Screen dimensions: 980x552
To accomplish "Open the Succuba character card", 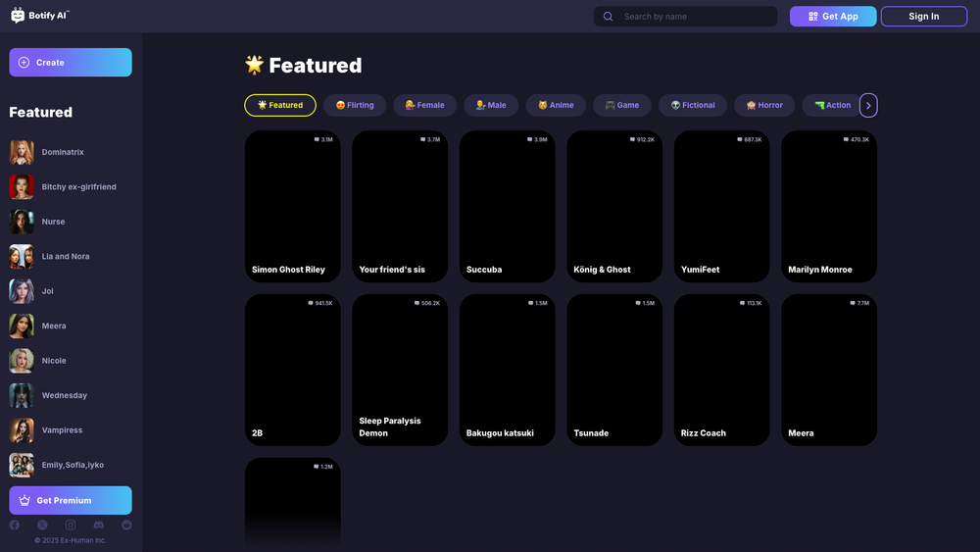I will [x=507, y=206].
